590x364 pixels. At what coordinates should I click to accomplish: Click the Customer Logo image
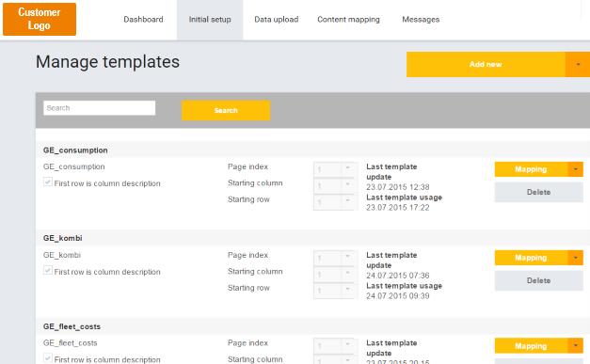pos(40,19)
